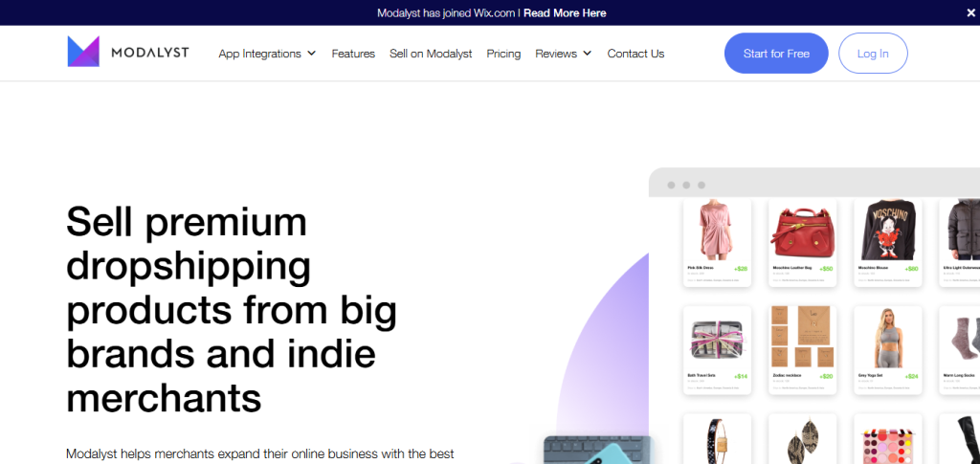Select the Bath Travel Sets product card
The width and height of the screenshot is (980, 464).
[x=717, y=350]
